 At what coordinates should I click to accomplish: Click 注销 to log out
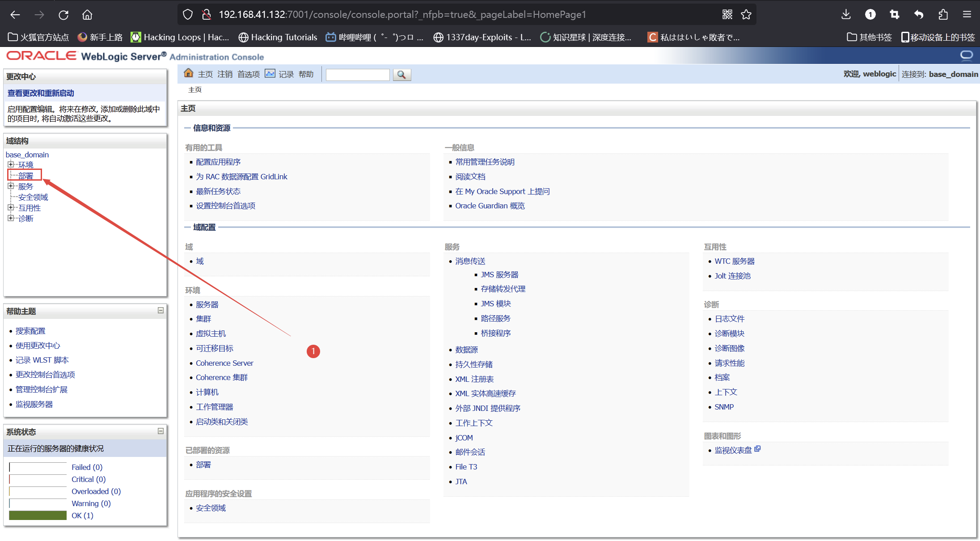click(225, 74)
